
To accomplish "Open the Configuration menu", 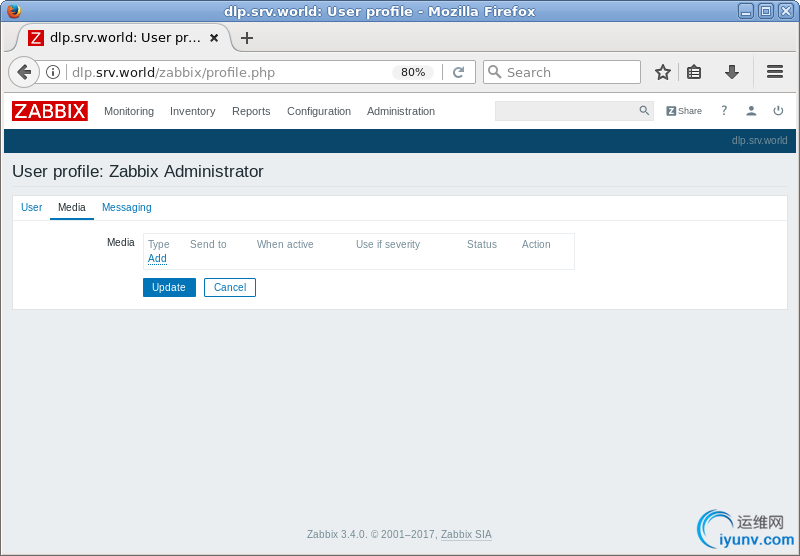I will [319, 111].
